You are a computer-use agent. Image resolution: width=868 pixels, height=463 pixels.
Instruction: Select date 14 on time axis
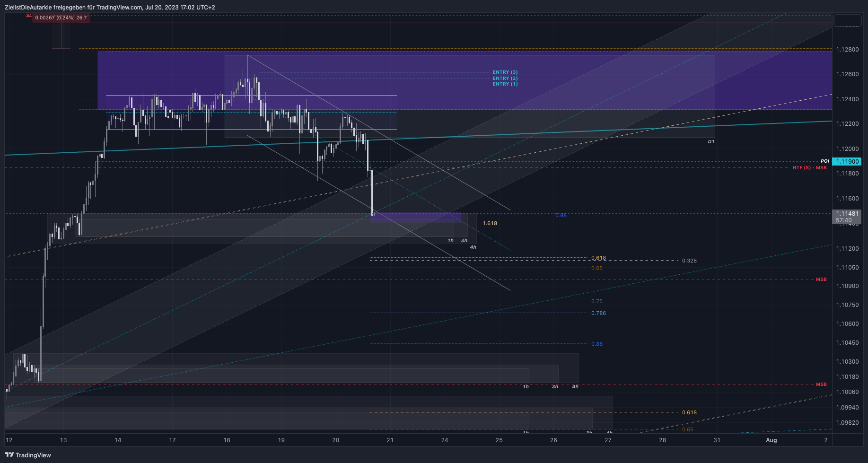click(x=118, y=440)
